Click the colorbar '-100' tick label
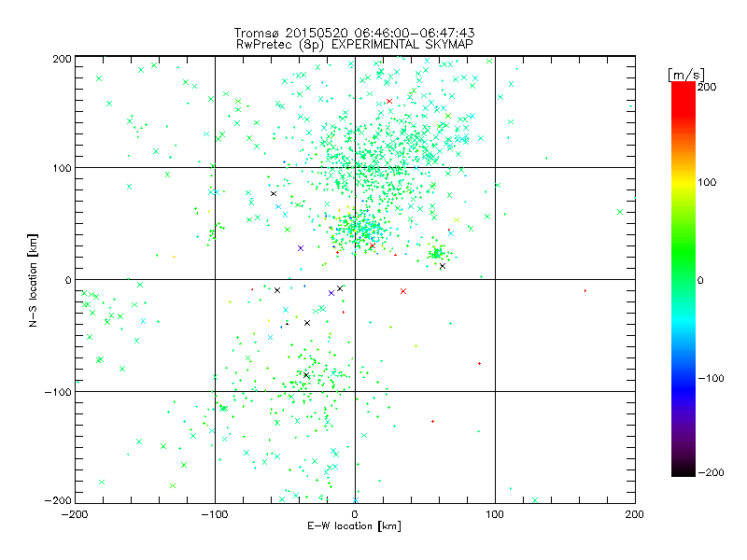 tap(711, 379)
